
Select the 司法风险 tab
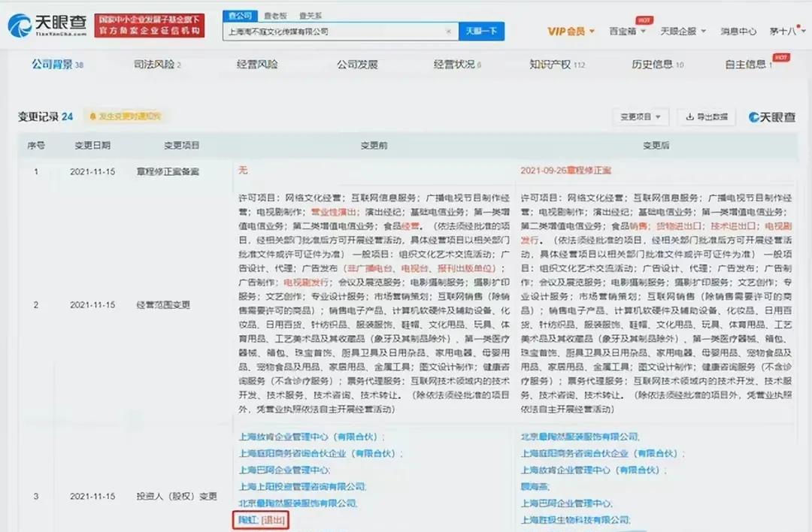point(157,65)
